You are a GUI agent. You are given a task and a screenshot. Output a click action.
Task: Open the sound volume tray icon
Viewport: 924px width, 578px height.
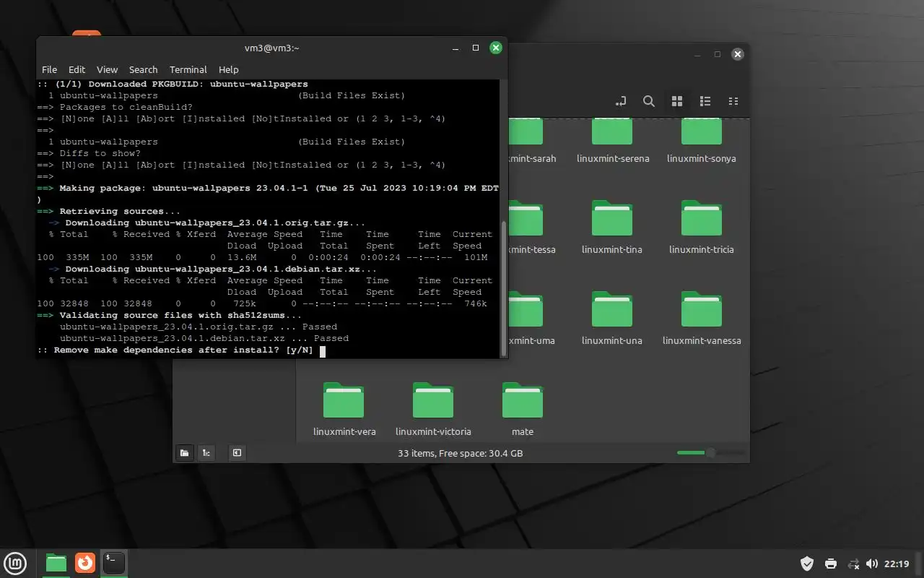tap(872, 564)
